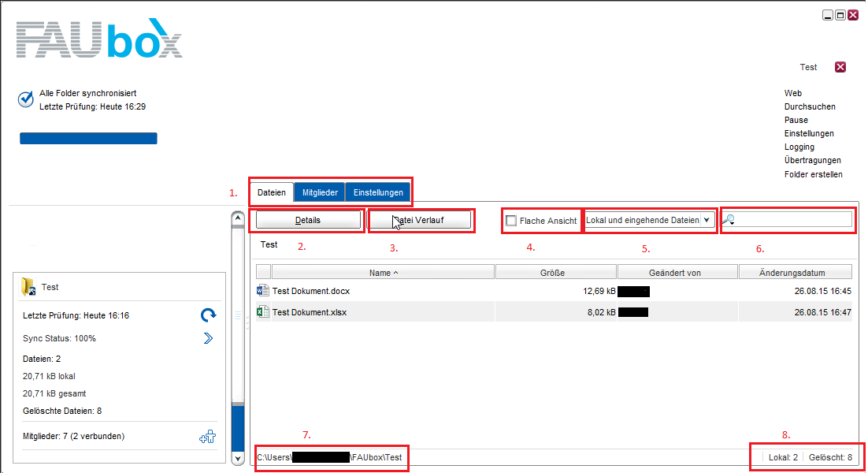The image size is (868, 473).
Task: Click the Mitglieder: 7 (2 verbunden) text
Action: pos(73,436)
